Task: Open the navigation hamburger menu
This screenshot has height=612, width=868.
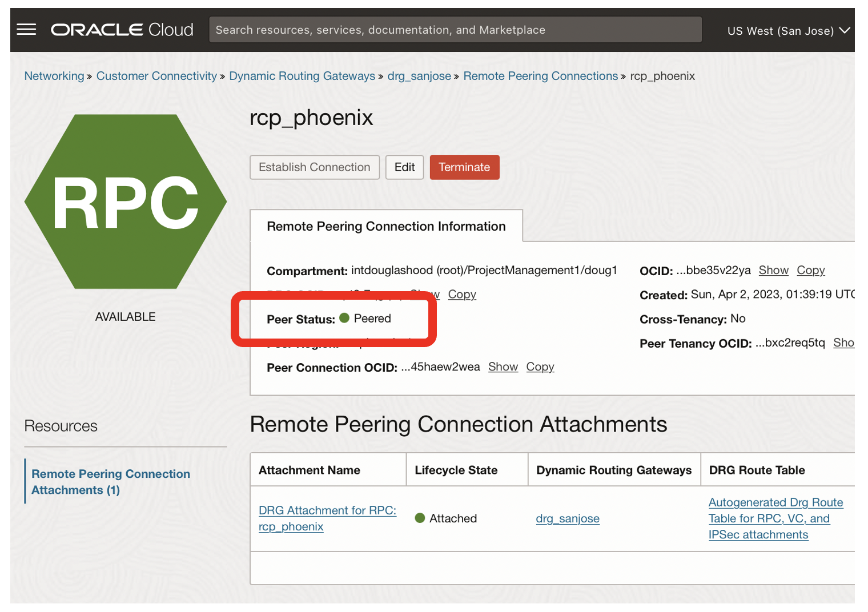Action: [x=26, y=29]
